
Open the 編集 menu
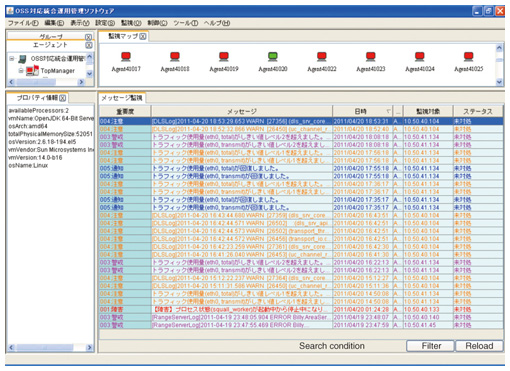(x=54, y=23)
